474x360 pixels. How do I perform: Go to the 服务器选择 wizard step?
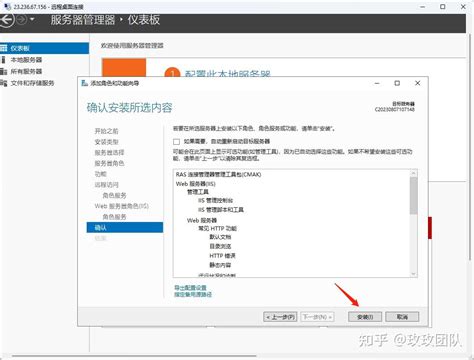pos(109,153)
